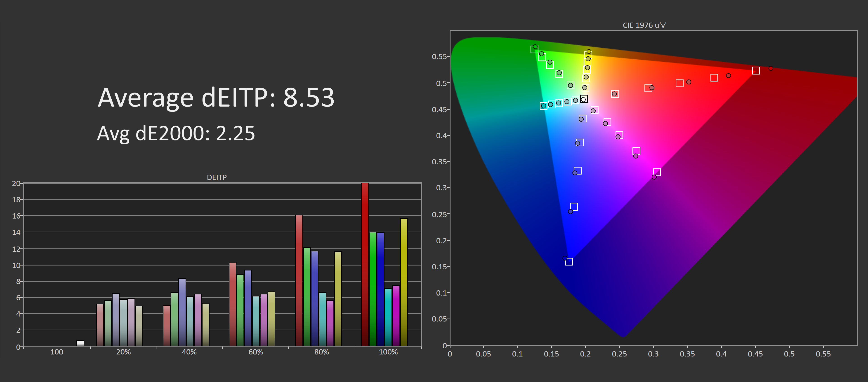Click the green bar in the 60% group

[x=240, y=310]
